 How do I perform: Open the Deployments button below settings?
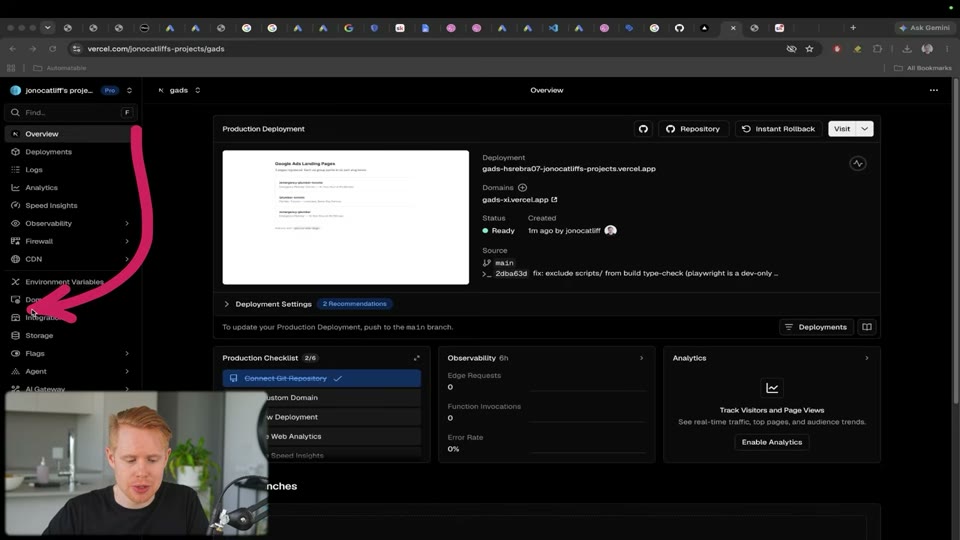pyautogui.click(x=816, y=327)
